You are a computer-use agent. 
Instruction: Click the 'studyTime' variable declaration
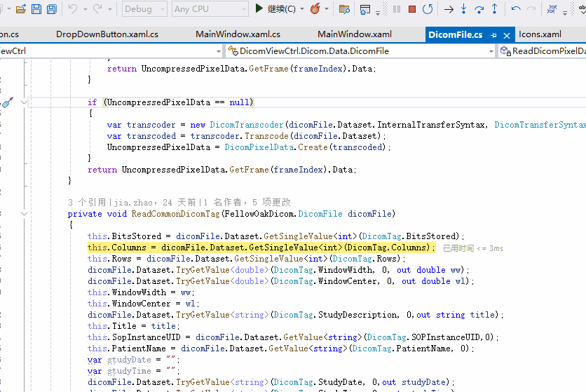coord(129,371)
